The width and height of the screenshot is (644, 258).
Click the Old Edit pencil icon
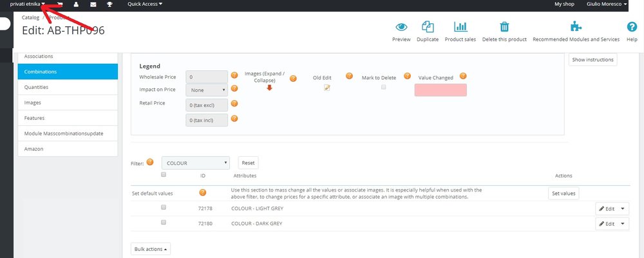pyautogui.click(x=327, y=87)
